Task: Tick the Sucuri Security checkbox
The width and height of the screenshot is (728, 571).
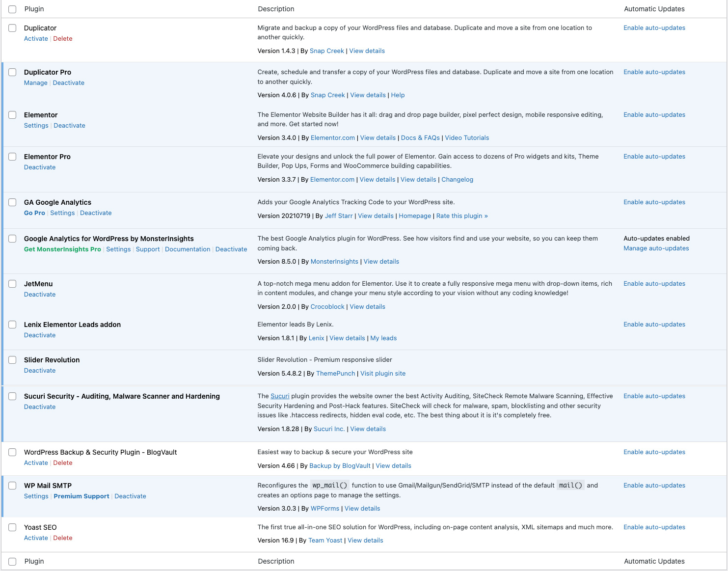Action: 12,396
